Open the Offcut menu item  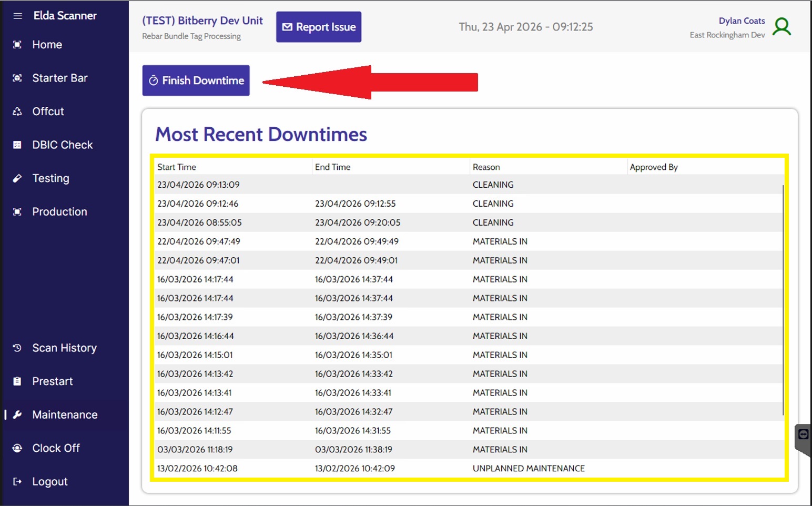[48, 112]
